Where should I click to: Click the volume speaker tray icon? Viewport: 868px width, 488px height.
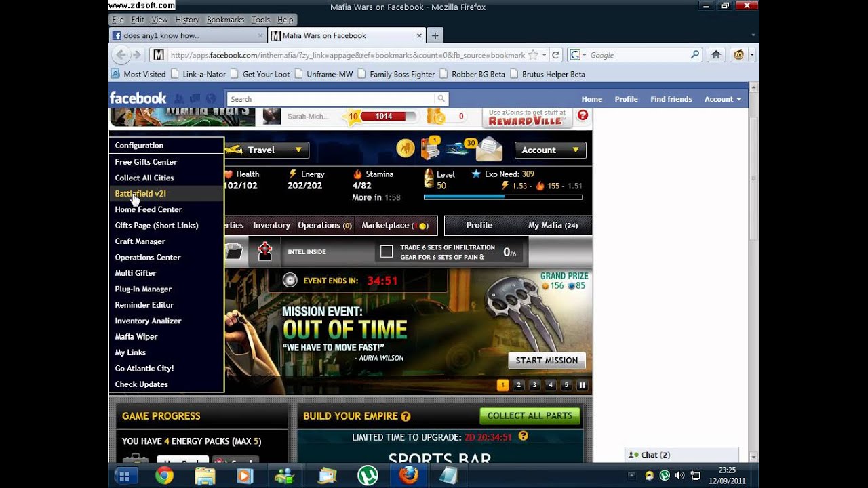pyautogui.click(x=679, y=476)
